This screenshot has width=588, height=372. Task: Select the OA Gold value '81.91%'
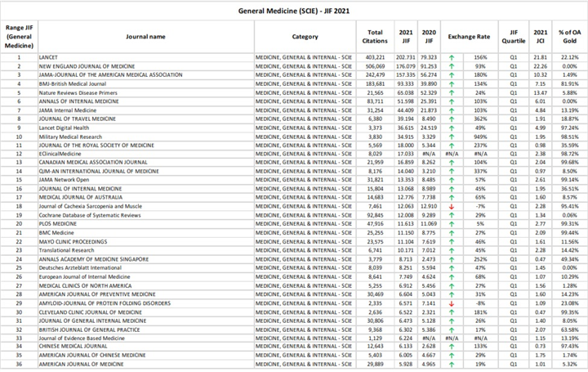coord(570,84)
